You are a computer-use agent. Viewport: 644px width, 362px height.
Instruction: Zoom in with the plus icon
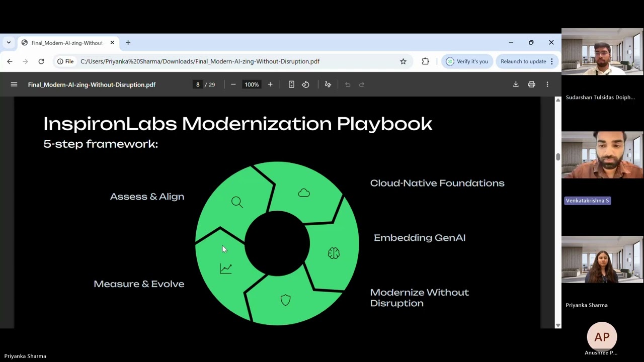click(x=270, y=84)
